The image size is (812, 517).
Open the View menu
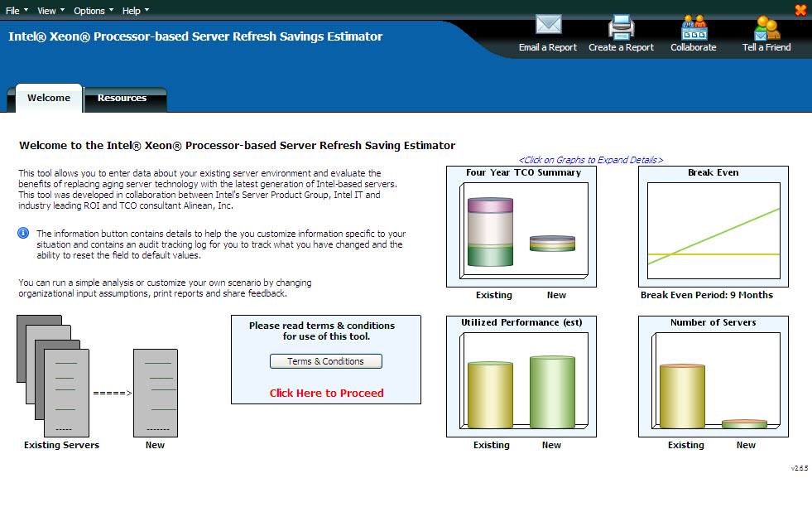coord(50,11)
